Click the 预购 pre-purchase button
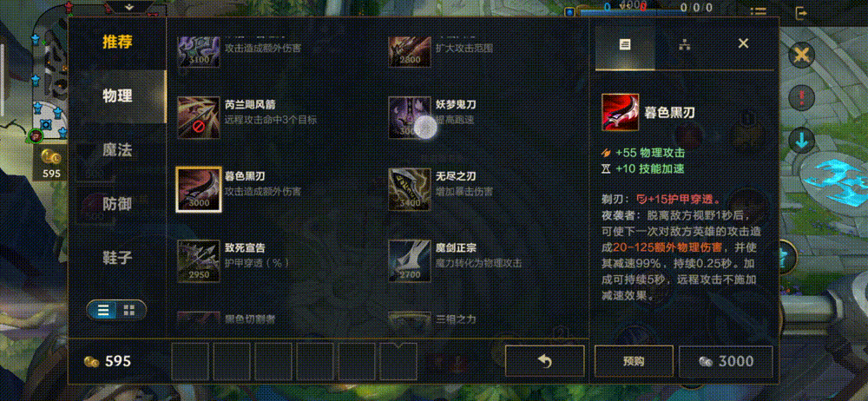 [x=634, y=362]
